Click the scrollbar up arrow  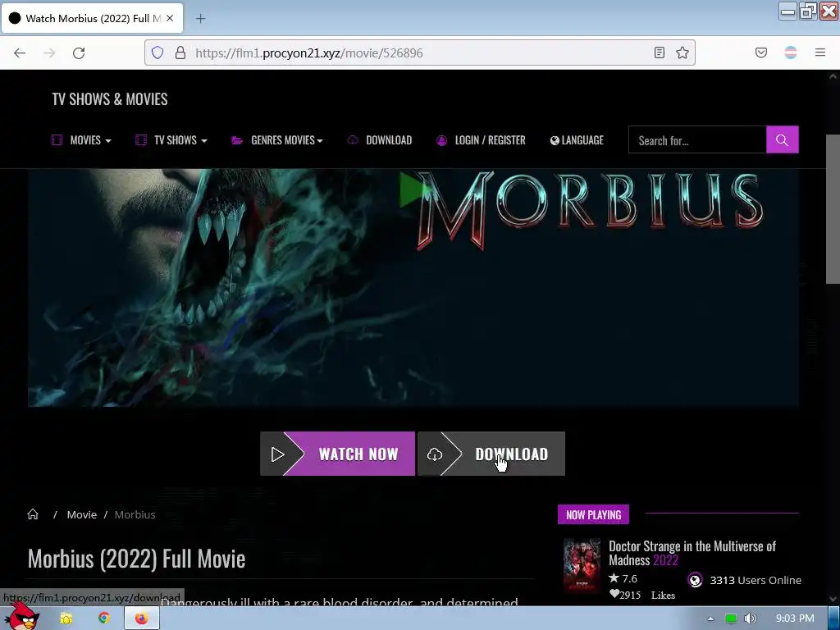[833, 76]
